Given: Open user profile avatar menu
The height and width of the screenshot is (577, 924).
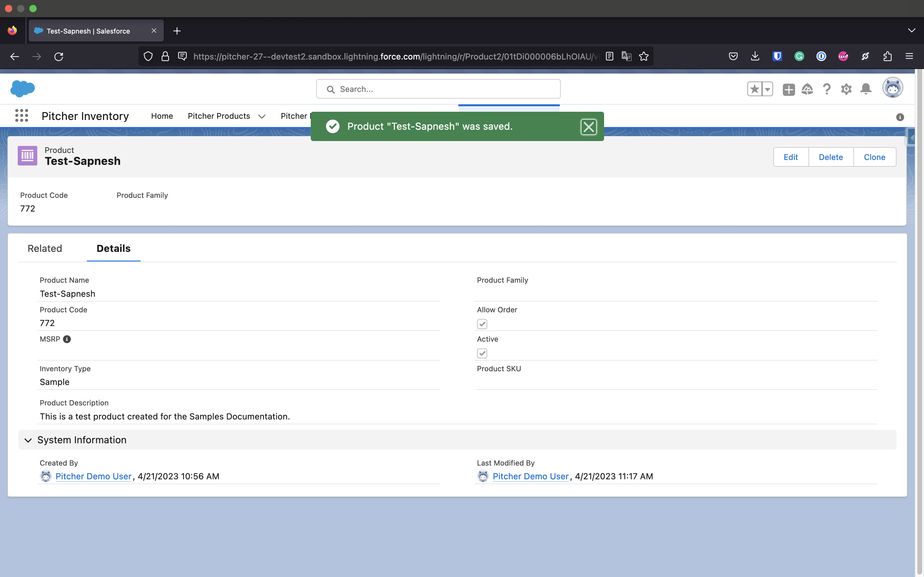Looking at the screenshot, I should click(x=892, y=88).
